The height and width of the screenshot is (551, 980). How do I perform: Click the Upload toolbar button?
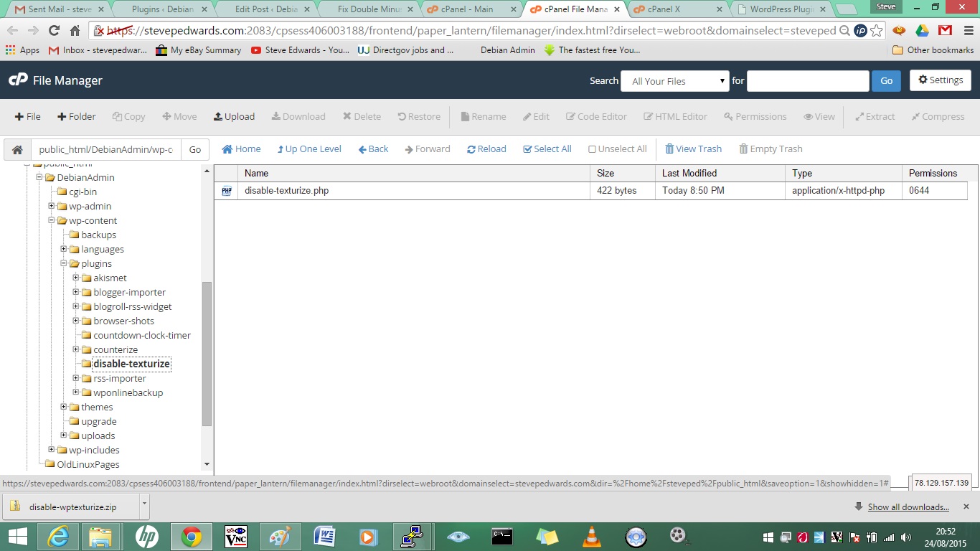click(234, 116)
